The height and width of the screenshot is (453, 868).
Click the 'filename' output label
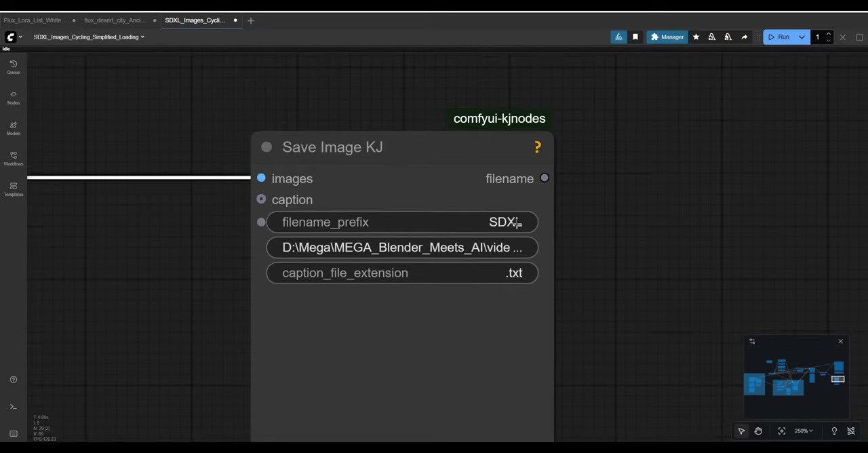(509, 178)
